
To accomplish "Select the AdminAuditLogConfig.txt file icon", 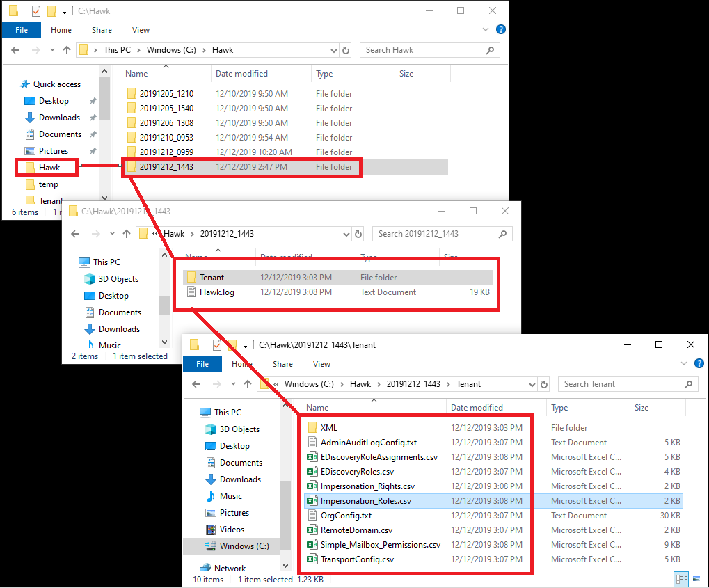I will 312,443.
